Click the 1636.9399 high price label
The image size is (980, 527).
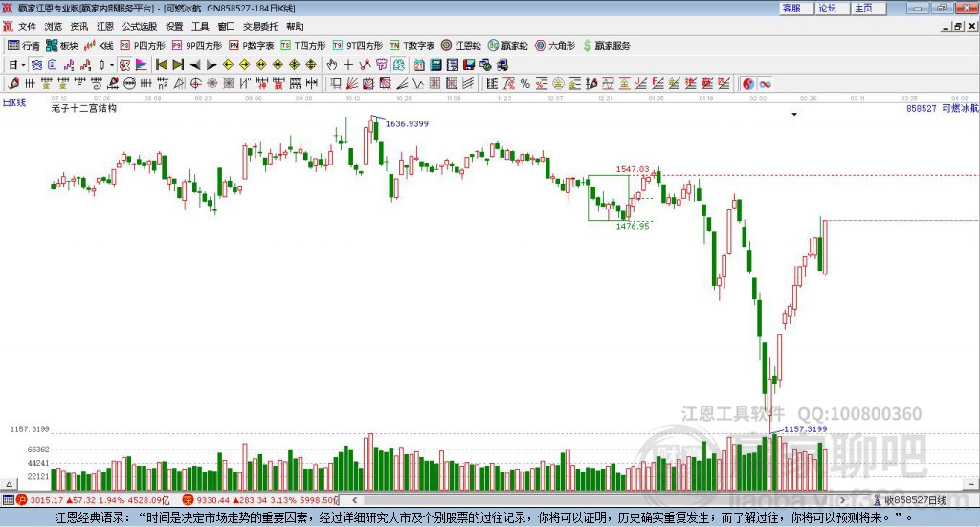click(x=407, y=123)
